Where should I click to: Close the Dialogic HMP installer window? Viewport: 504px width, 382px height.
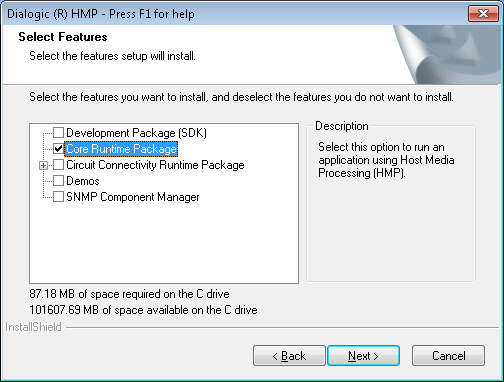[483, 14]
